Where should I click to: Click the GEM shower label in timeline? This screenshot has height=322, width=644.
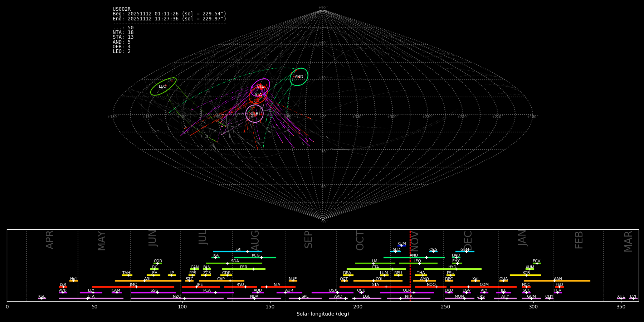click(464, 250)
